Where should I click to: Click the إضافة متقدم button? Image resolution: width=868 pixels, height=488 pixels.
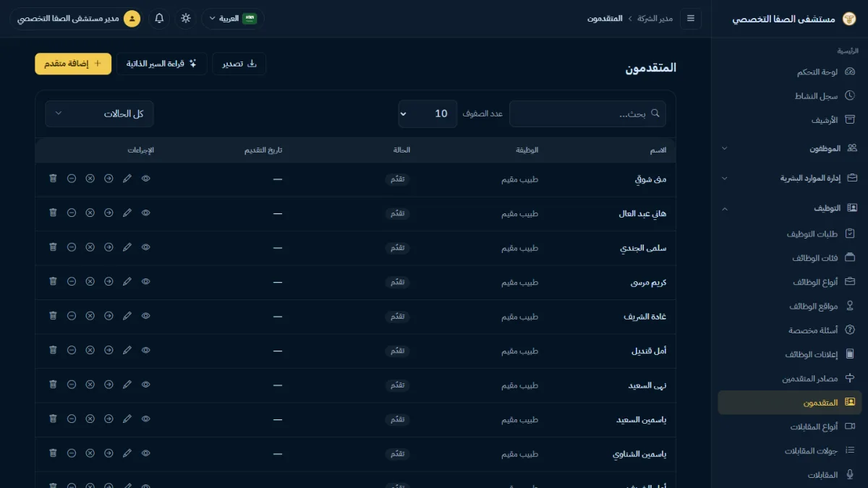pos(73,64)
